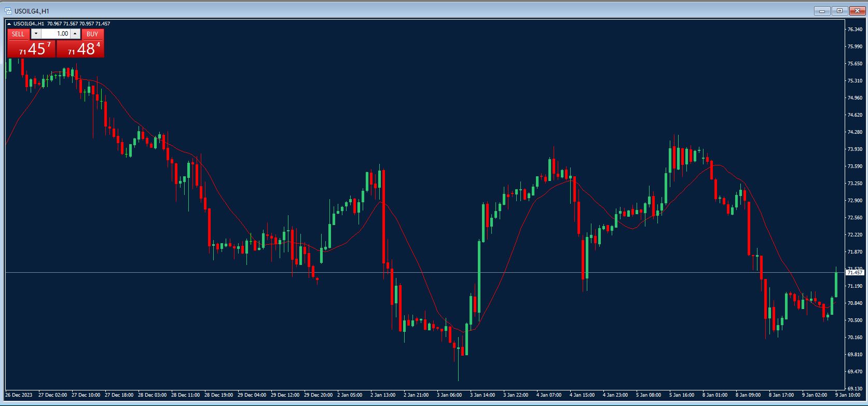This screenshot has width=868, height=406.
Task: Click the USOILG4.,H1 title bar text
Action: [x=32, y=11]
